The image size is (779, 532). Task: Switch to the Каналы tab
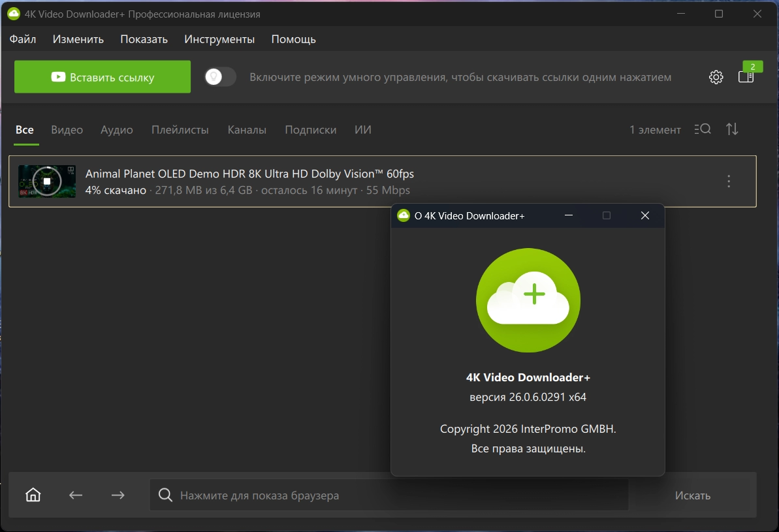(x=247, y=130)
